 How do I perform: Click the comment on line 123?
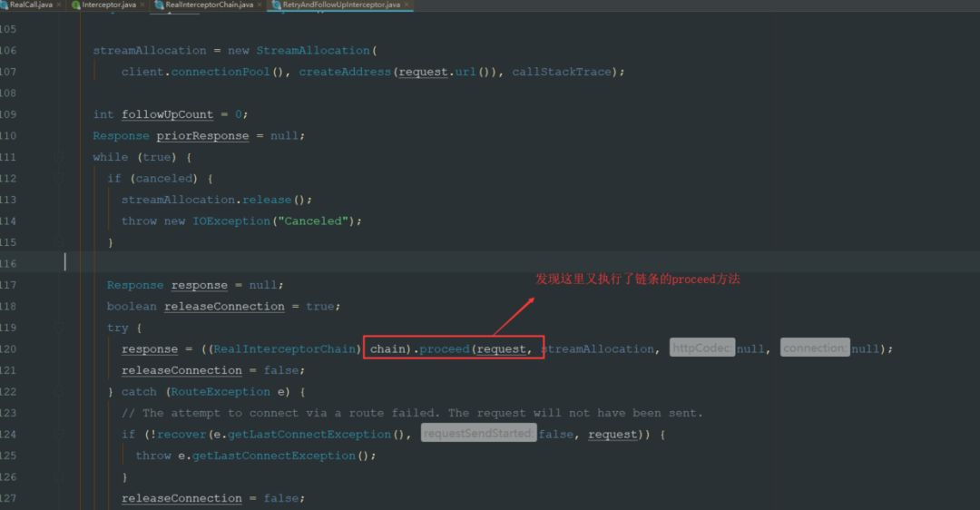tap(413, 413)
